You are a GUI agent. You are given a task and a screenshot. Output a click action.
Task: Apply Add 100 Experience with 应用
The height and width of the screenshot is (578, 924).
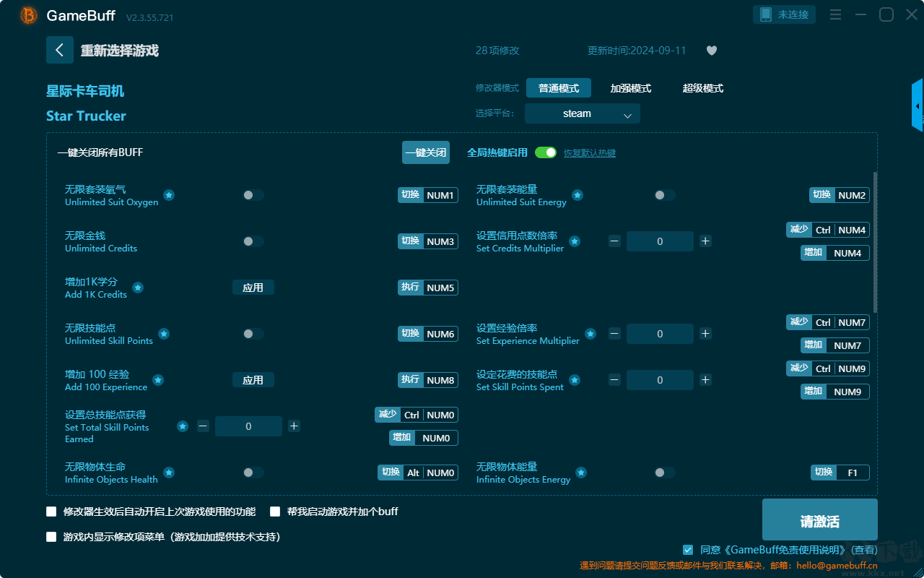pos(253,380)
